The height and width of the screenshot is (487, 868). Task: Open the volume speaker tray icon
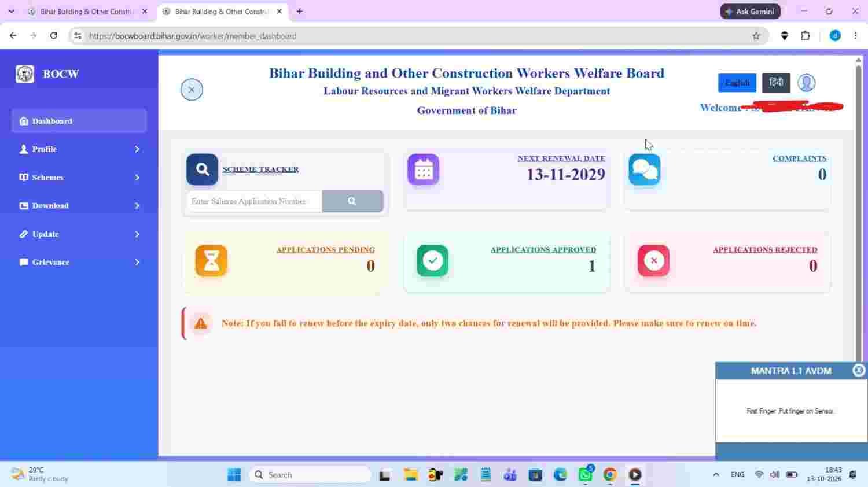click(775, 475)
